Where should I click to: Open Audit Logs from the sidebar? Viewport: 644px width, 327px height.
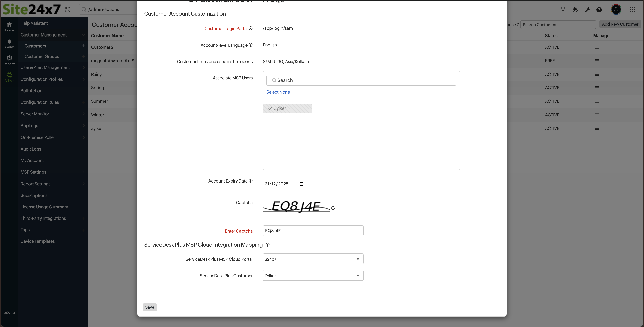(x=30, y=149)
